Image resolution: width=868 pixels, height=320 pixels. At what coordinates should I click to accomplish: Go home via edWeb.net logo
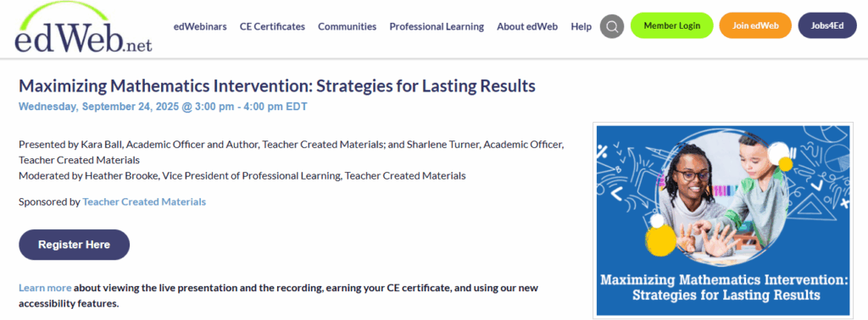83,28
